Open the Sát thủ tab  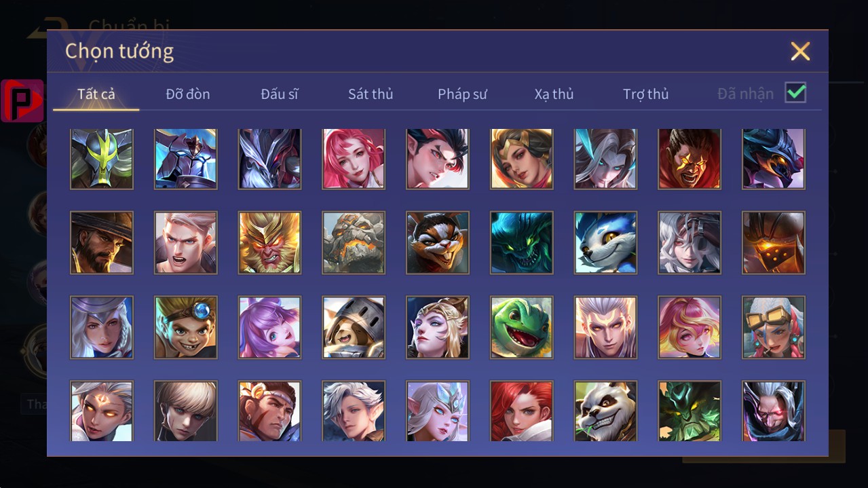click(x=371, y=94)
